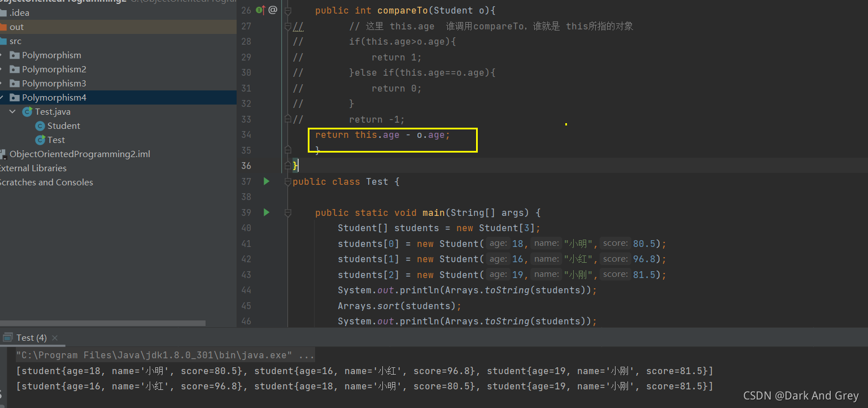
Task: Click the package icon of Polymorphism3
Action: [x=15, y=84]
